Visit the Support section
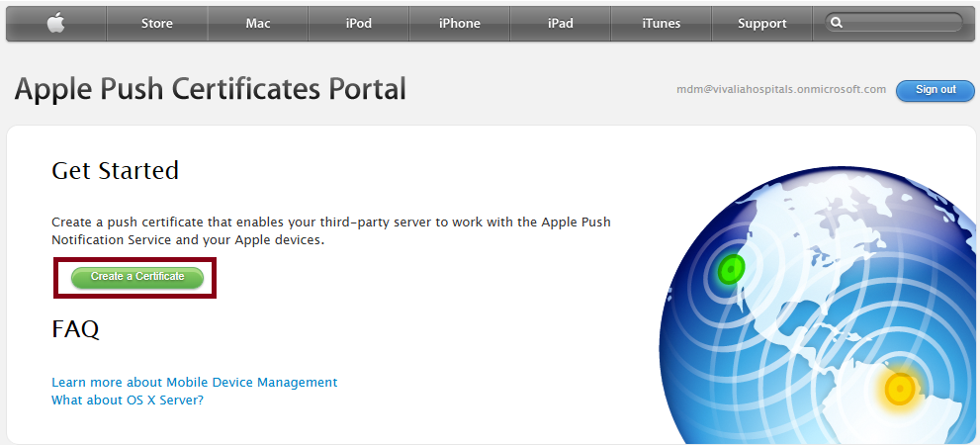This screenshot has width=980, height=445. pos(761,24)
